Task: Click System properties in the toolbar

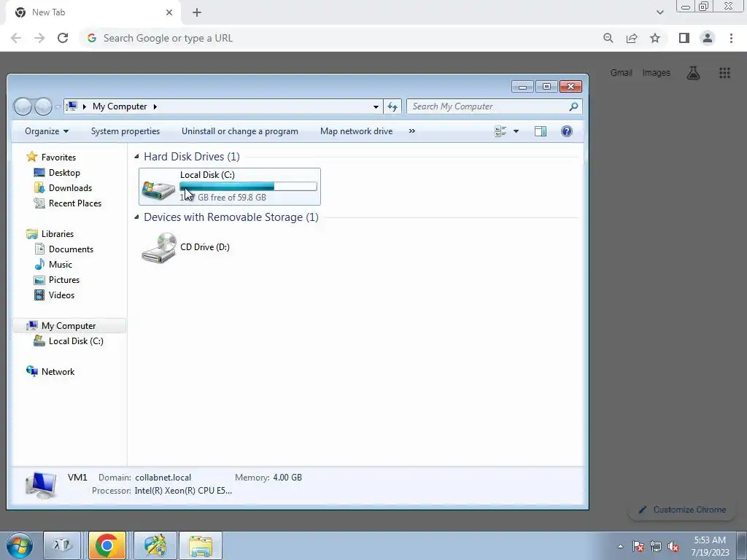Action: coord(125,131)
